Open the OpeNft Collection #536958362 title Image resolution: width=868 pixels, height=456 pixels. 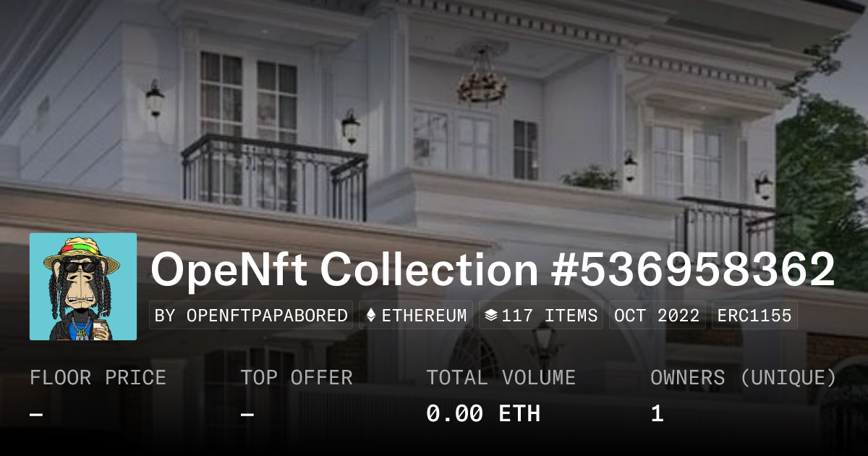click(493, 269)
